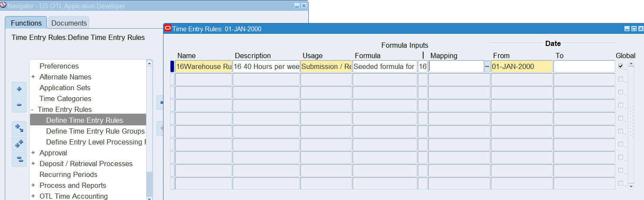Click the Global checkbox in third row
This screenshot has width=644, height=200.
point(621,92)
